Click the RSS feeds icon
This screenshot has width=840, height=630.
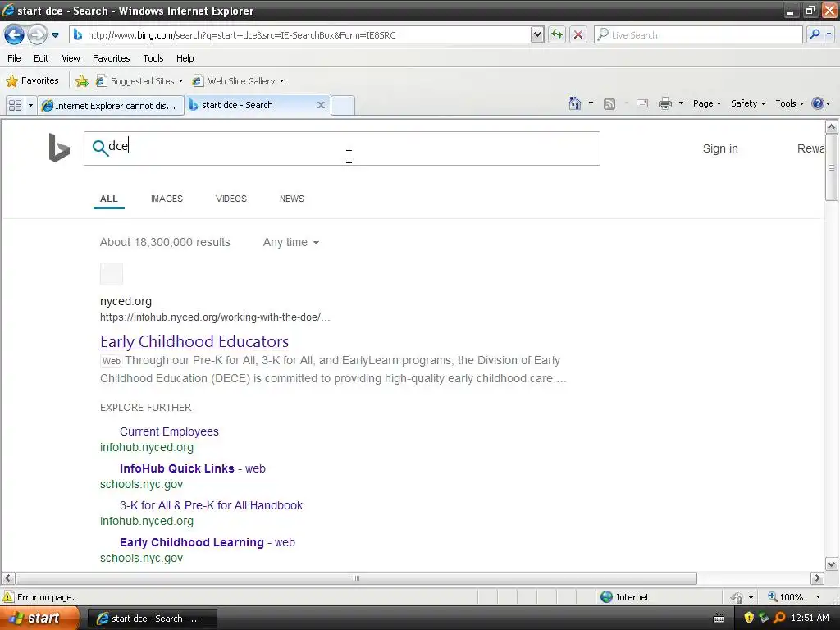609,104
